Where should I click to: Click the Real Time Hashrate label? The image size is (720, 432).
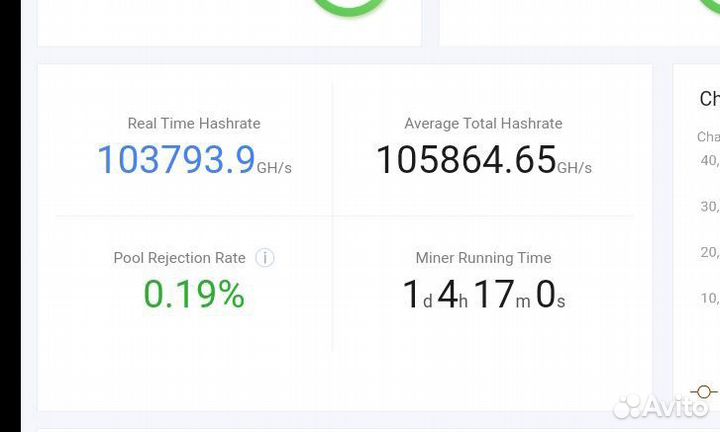pos(194,124)
